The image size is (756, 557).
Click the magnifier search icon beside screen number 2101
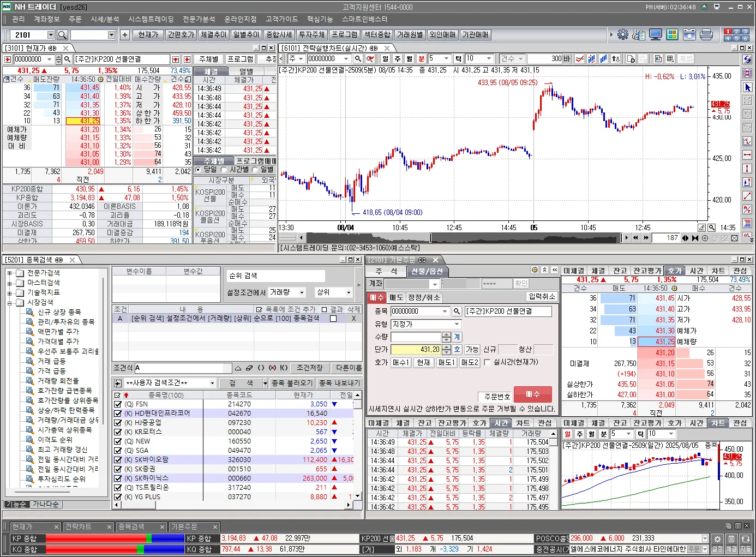click(63, 35)
